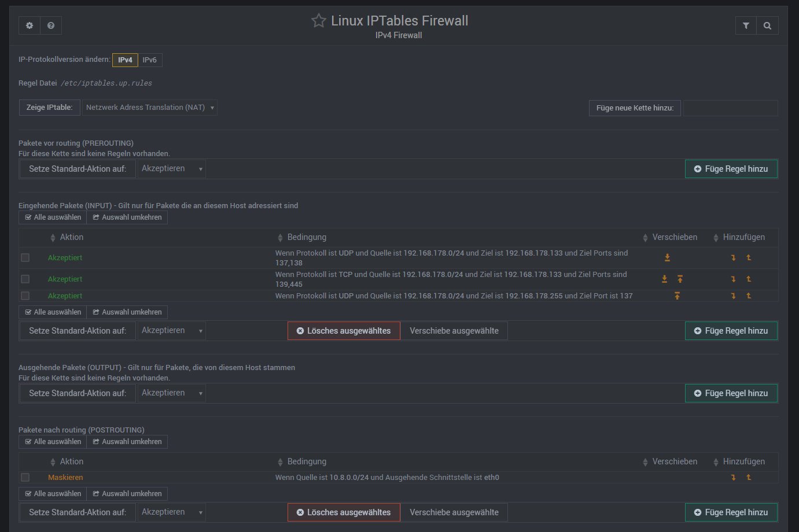Image resolution: width=799 pixels, height=532 pixels.
Task: Click Füge Regel hinzu for the PREROUTING chain
Action: tap(731, 168)
